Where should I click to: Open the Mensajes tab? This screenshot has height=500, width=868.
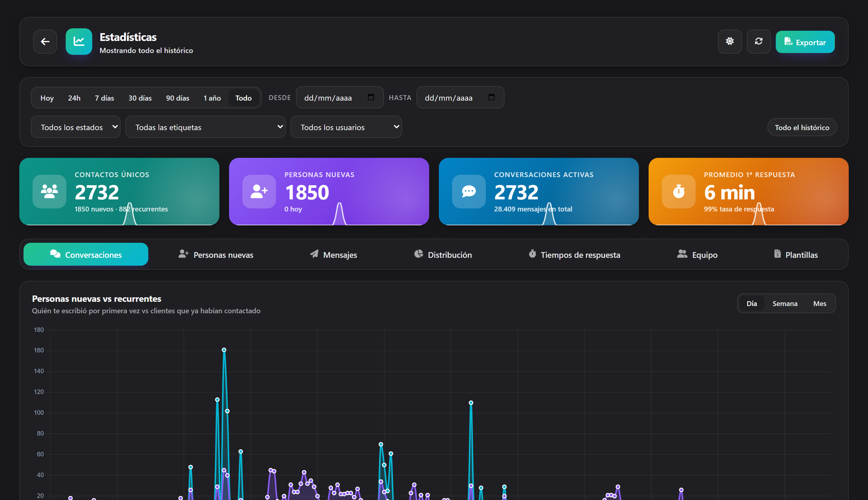pos(333,255)
